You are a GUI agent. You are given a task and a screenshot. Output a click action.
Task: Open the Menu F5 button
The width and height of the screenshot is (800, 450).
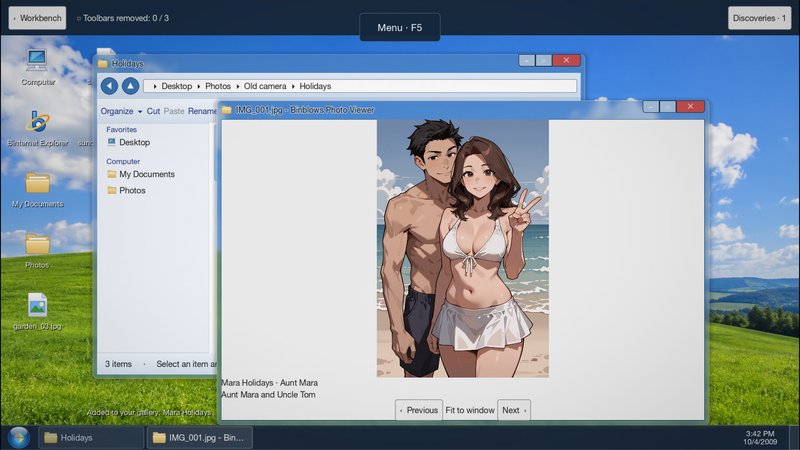coord(399,28)
